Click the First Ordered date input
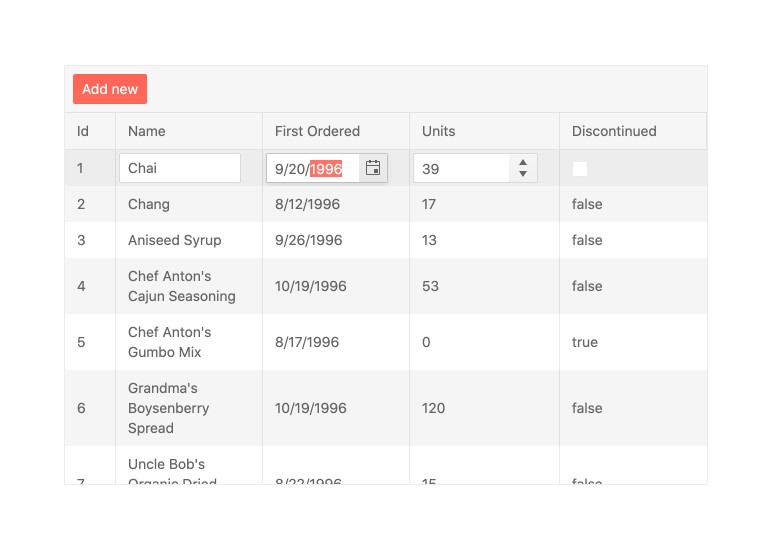This screenshot has width=770, height=552. coord(310,169)
